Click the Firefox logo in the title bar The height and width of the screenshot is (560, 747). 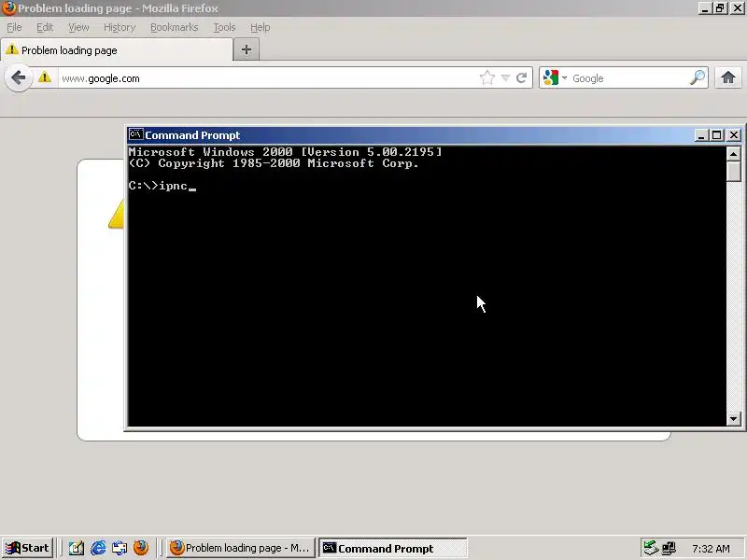pyautogui.click(x=8, y=8)
